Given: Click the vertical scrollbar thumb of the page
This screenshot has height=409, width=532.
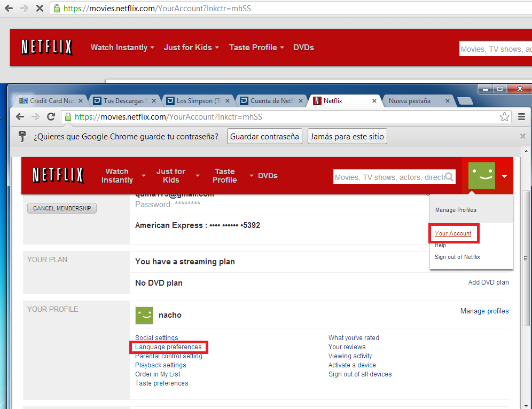Looking at the screenshot, I should tap(526, 258).
